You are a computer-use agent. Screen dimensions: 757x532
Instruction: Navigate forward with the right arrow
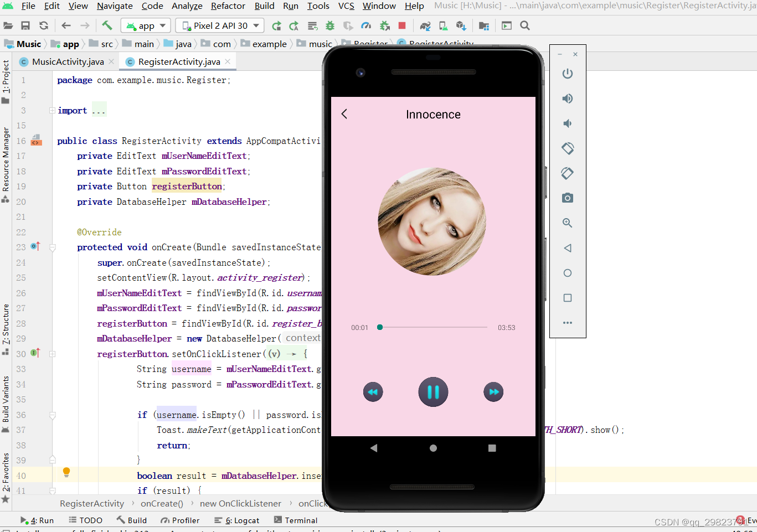tap(85, 25)
